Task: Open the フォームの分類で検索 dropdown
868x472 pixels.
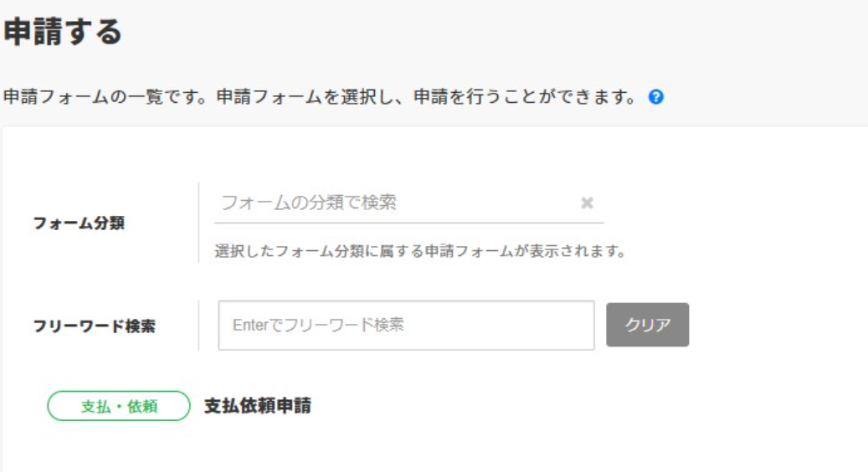Action: pos(393,203)
